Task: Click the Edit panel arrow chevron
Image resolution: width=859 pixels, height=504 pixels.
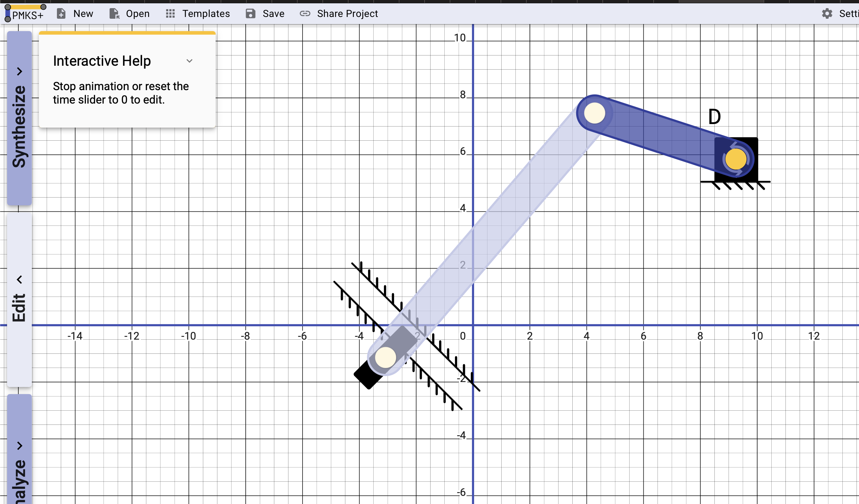Action: [x=19, y=280]
